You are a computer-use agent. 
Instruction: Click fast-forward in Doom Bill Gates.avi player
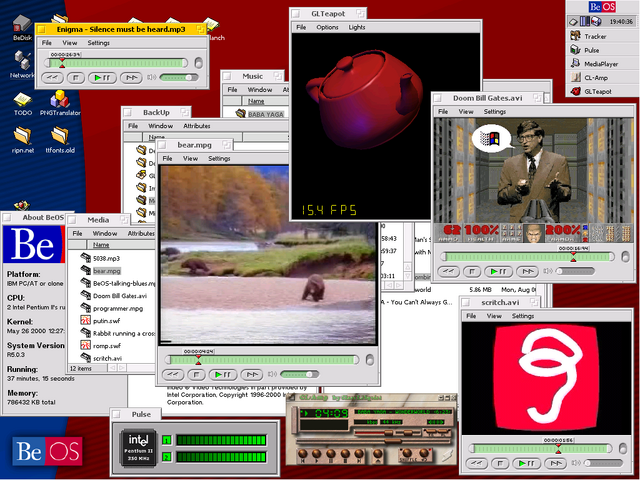[527, 271]
